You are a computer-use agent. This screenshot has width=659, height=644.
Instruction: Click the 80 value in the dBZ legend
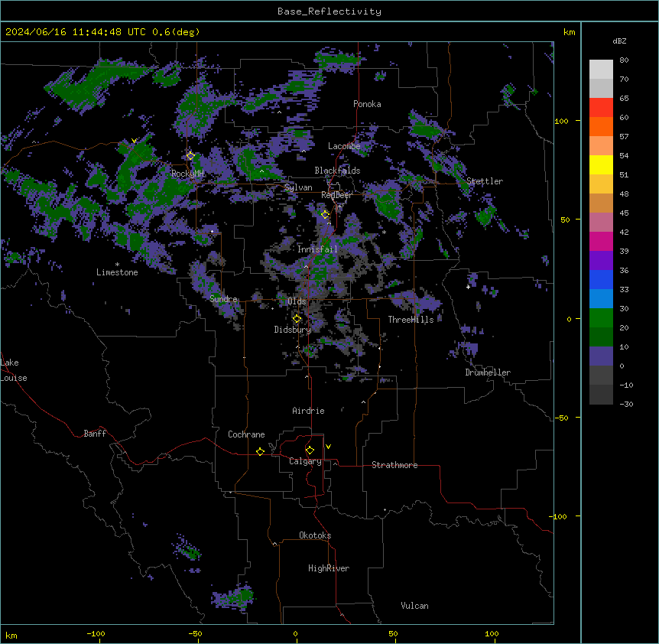click(624, 60)
